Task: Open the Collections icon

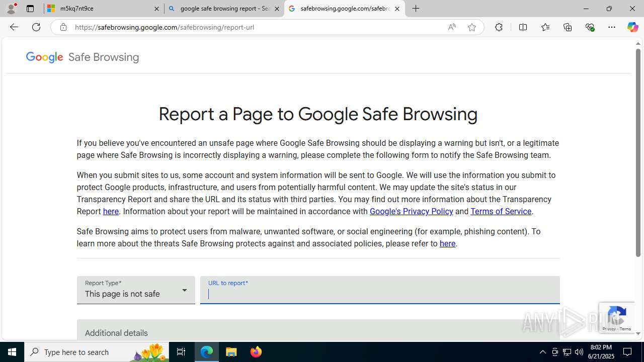Action: (x=568, y=27)
